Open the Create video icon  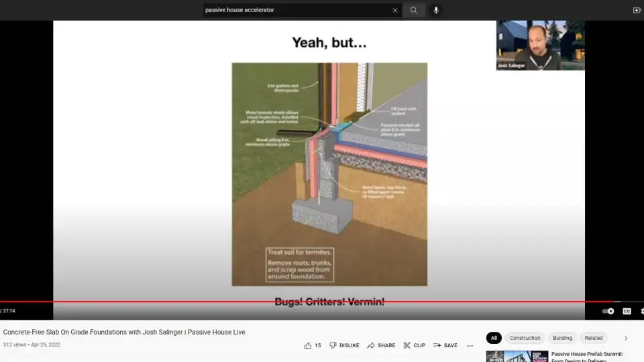coord(637,10)
